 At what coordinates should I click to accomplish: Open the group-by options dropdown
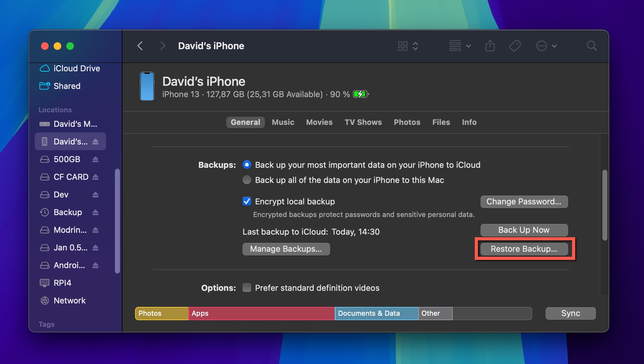click(460, 46)
